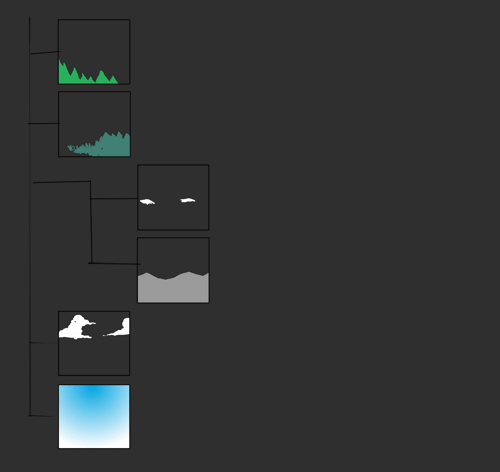Click the bright green jagged peaks shape
Screen dimensions: 500x472
[87, 72]
